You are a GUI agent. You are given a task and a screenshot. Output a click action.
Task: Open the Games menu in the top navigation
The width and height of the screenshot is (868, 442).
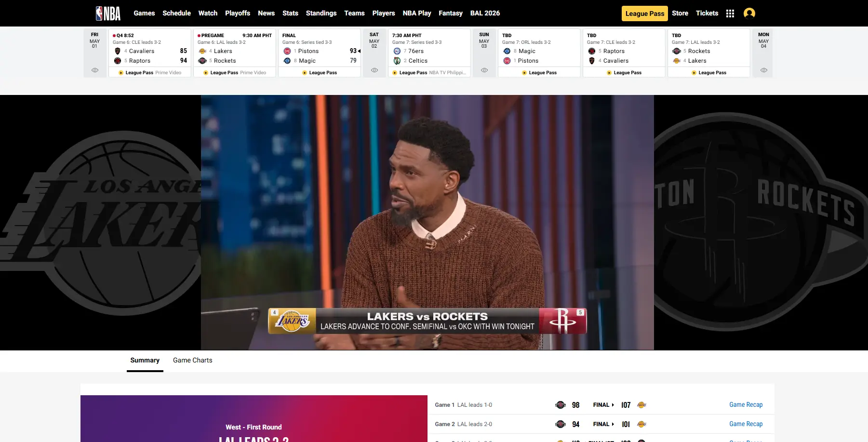(144, 13)
